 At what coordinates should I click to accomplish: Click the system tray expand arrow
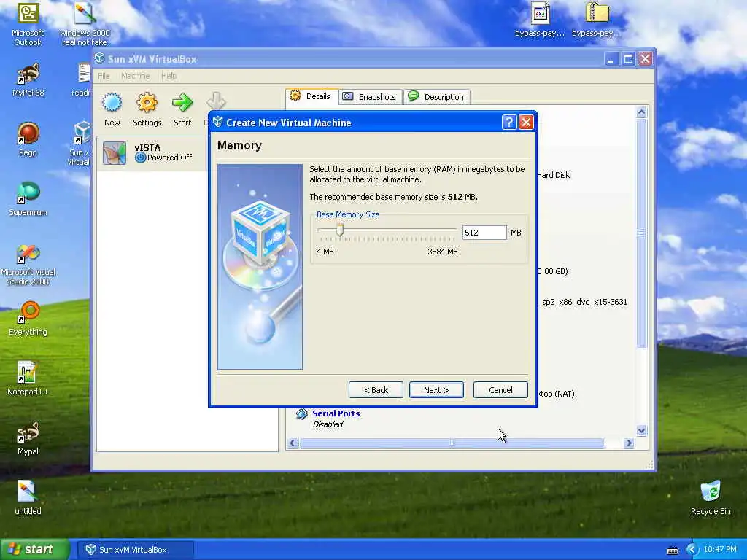coord(692,550)
